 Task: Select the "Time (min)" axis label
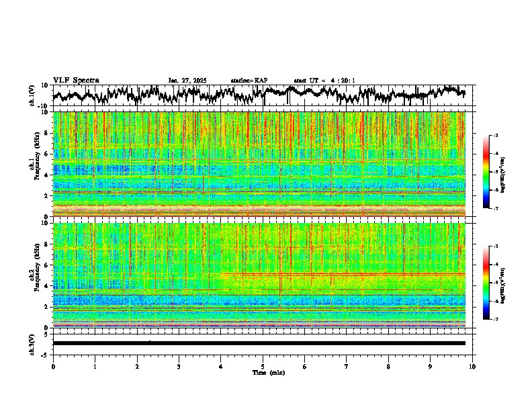[x=269, y=373]
